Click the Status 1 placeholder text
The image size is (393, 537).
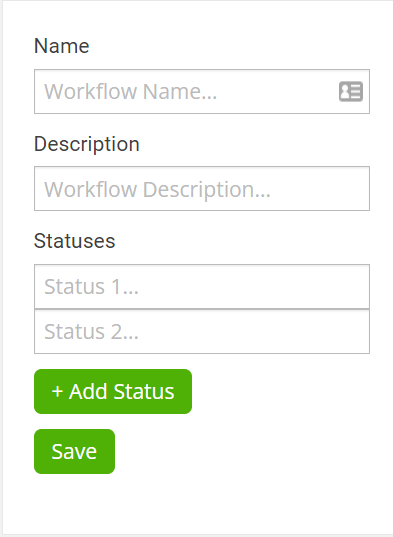pyautogui.click(x=91, y=287)
